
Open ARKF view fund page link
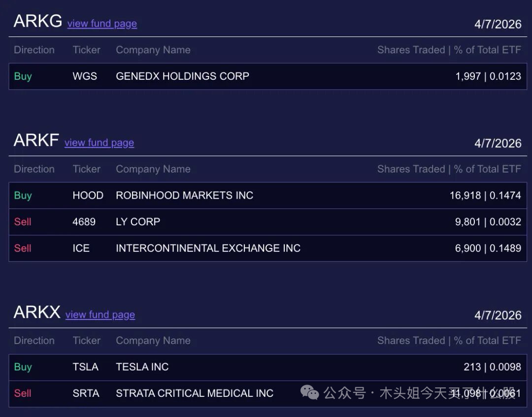coord(99,143)
